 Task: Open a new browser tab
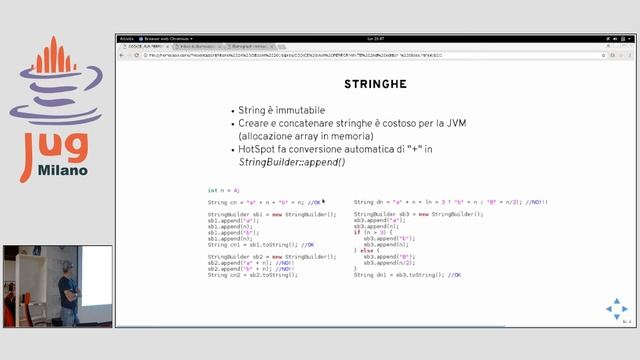pyautogui.click(x=282, y=47)
